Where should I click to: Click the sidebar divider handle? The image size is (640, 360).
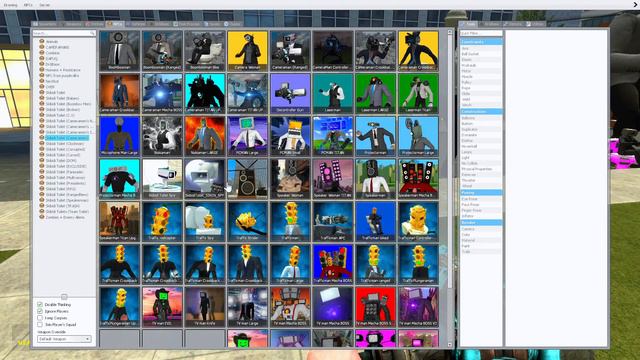pos(64,297)
